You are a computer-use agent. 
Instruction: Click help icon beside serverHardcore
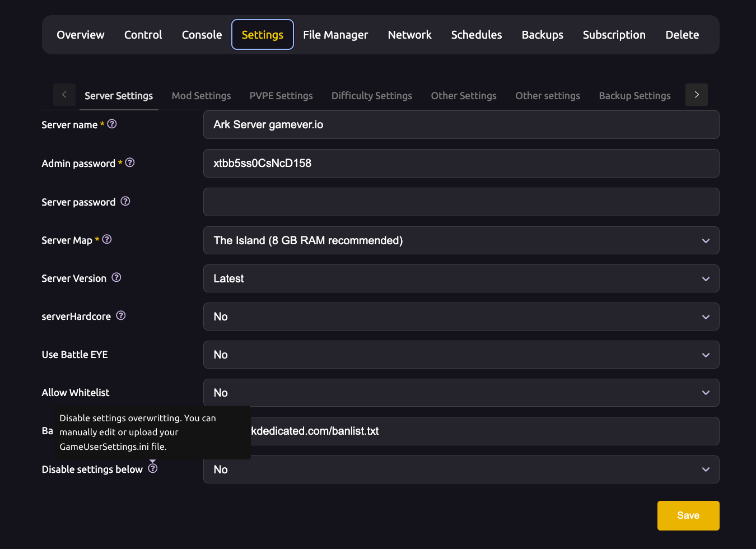coord(121,315)
